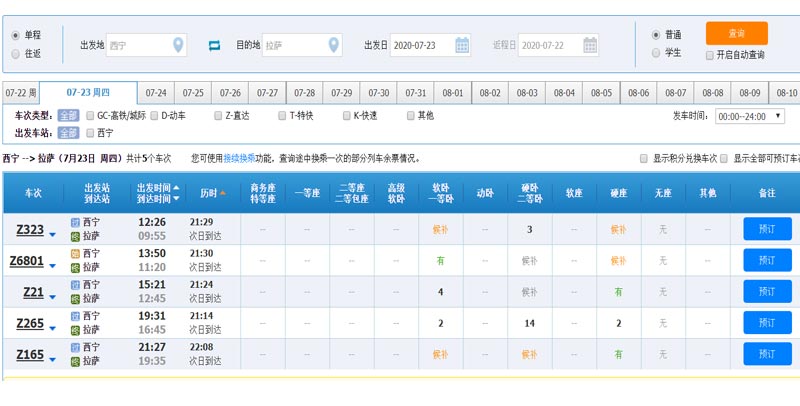Click the start-station icon in the Z323 row
800x406 pixels.
pos(76,222)
